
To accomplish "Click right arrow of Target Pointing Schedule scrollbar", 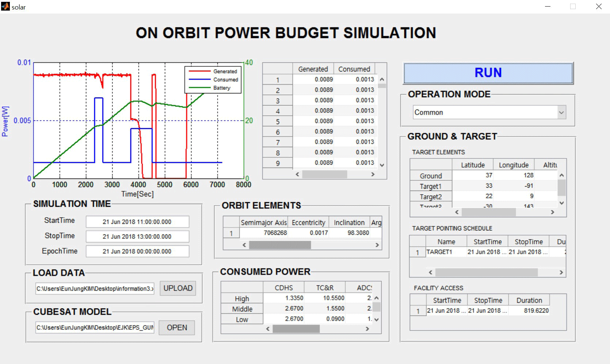I will click(x=561, y=272).
